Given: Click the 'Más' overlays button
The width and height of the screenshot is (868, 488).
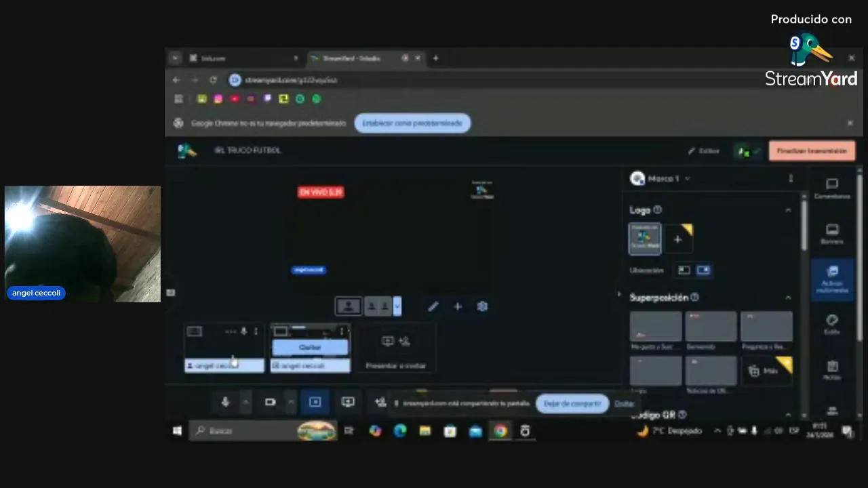Looking at the screenshot, I should coord(766,371).
